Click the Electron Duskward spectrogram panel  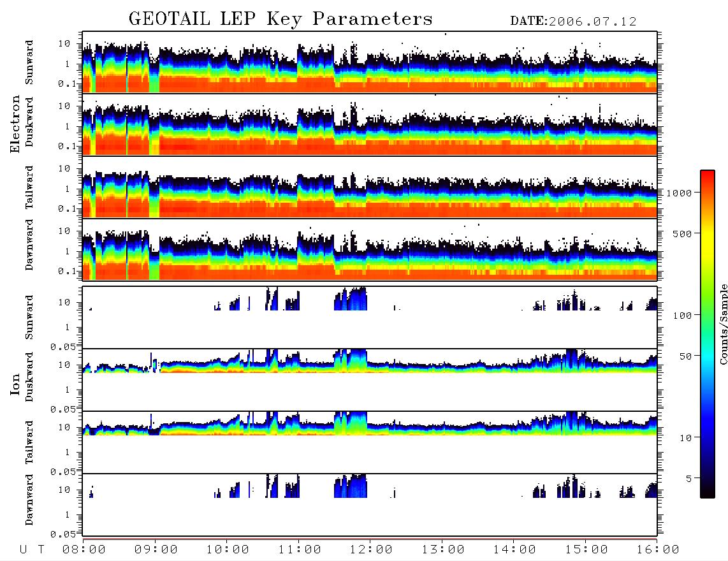pyautogui.click(x=370, y=124)
